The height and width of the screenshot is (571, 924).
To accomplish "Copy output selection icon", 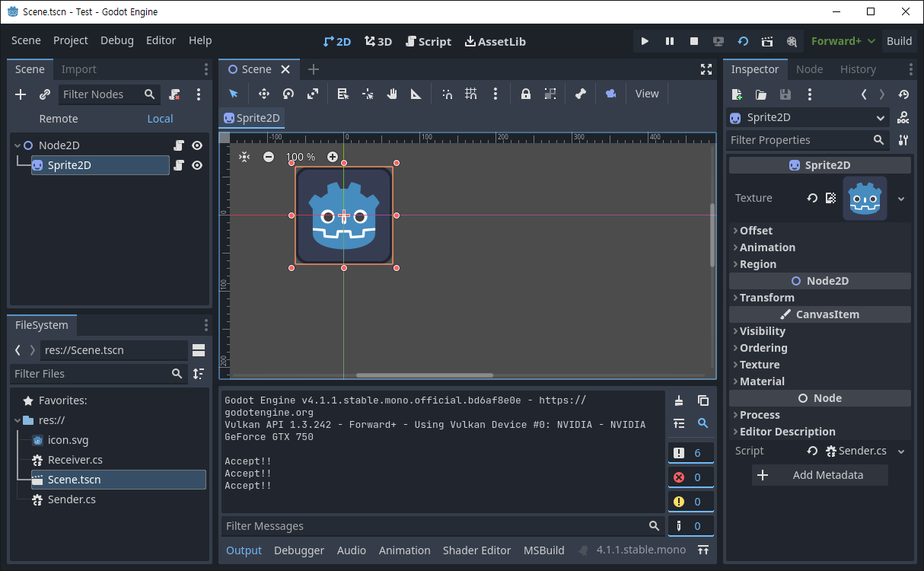I will (703, 400).
